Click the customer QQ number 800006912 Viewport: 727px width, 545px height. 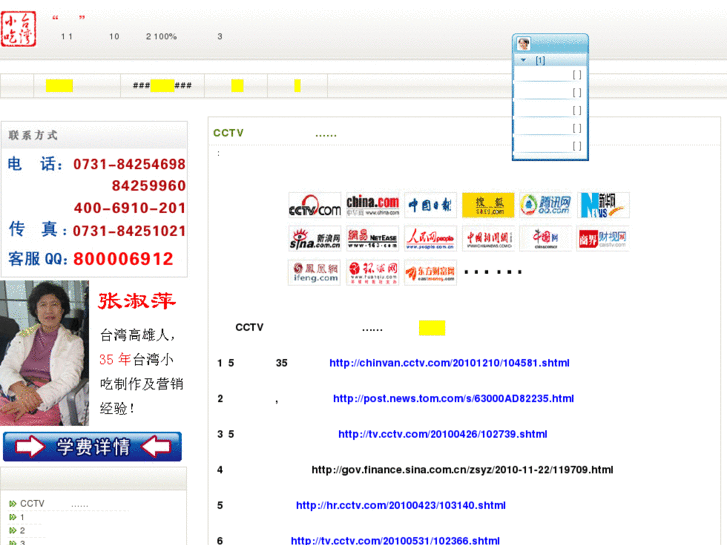coord(123,259)
